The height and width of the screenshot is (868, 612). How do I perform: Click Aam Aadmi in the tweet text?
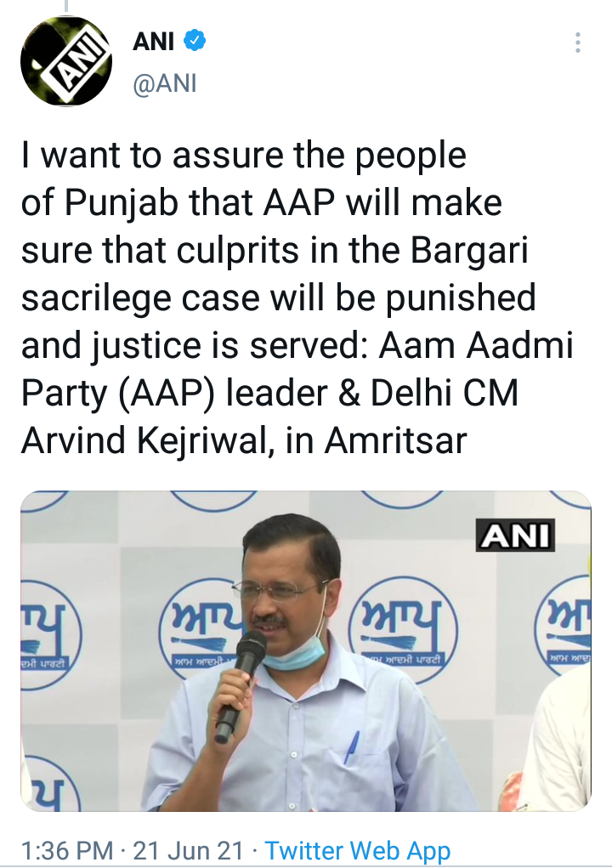(476, 345)
